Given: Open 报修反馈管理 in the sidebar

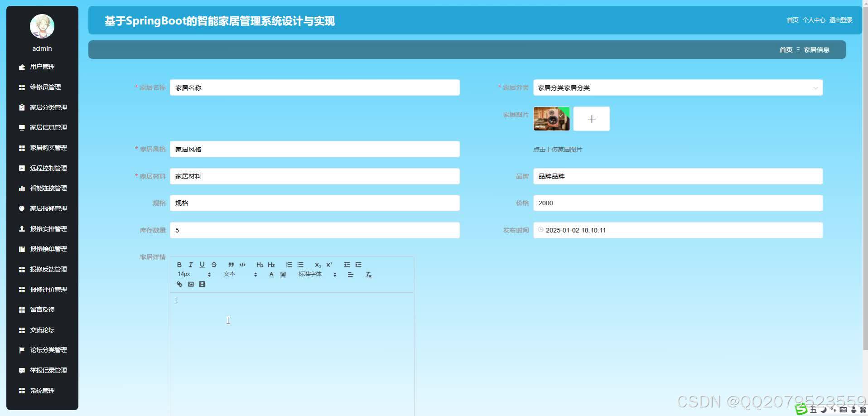Looking at the screenshot, I should 42,269.
